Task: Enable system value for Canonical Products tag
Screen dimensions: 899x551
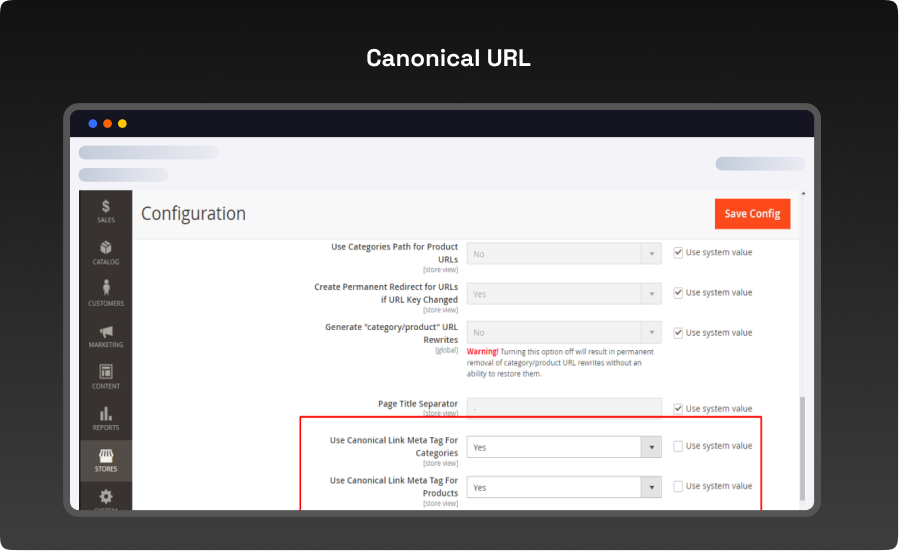Action: click(678, 486)
